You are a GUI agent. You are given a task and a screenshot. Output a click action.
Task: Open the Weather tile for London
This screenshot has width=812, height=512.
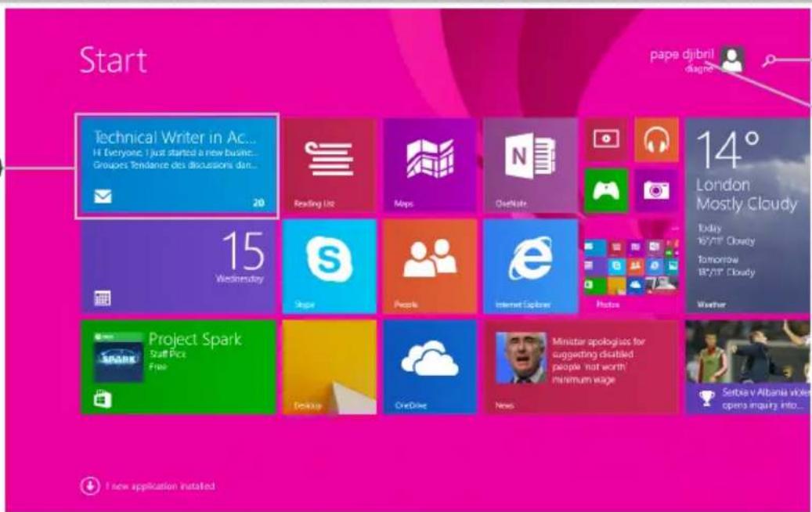click(x=749, y=215)
